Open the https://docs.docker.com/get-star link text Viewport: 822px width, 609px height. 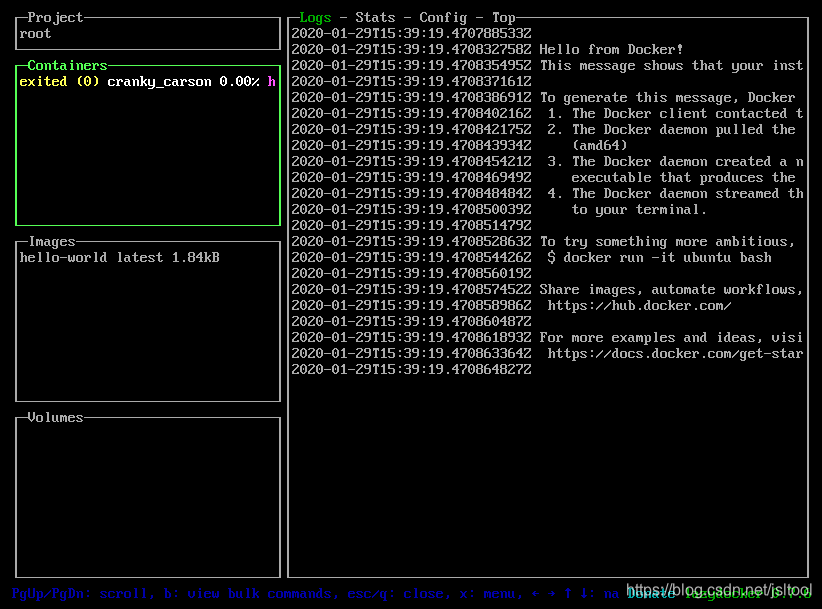tap(675, 354)
